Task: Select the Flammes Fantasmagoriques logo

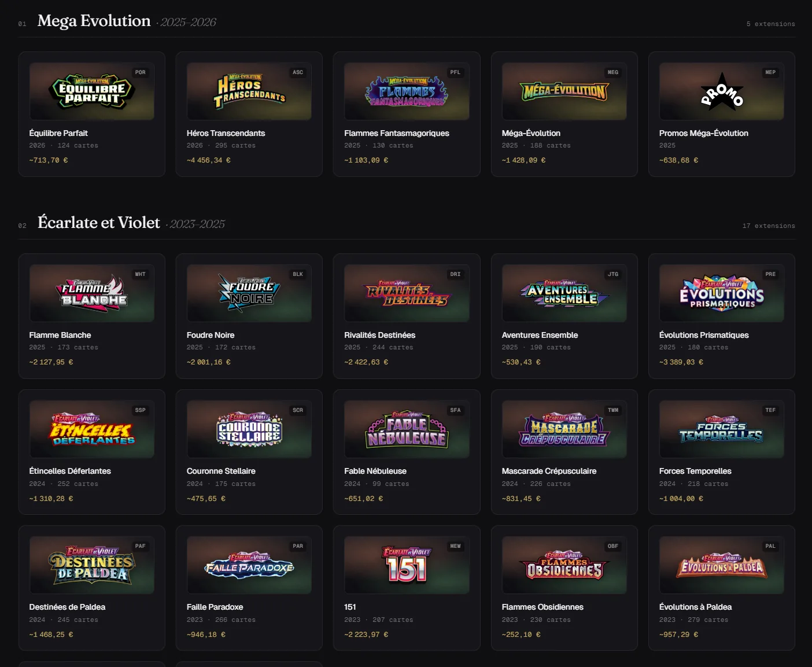Action: (x=407, y=91)
